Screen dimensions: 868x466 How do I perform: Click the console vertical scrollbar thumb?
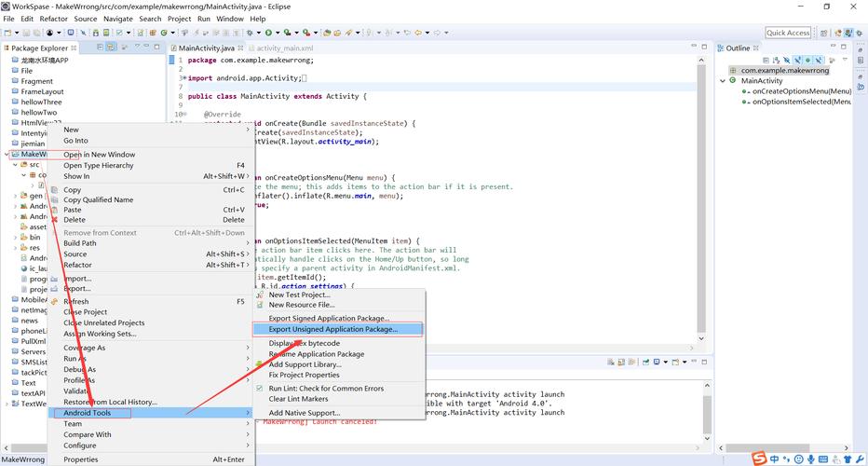point(707,414)
